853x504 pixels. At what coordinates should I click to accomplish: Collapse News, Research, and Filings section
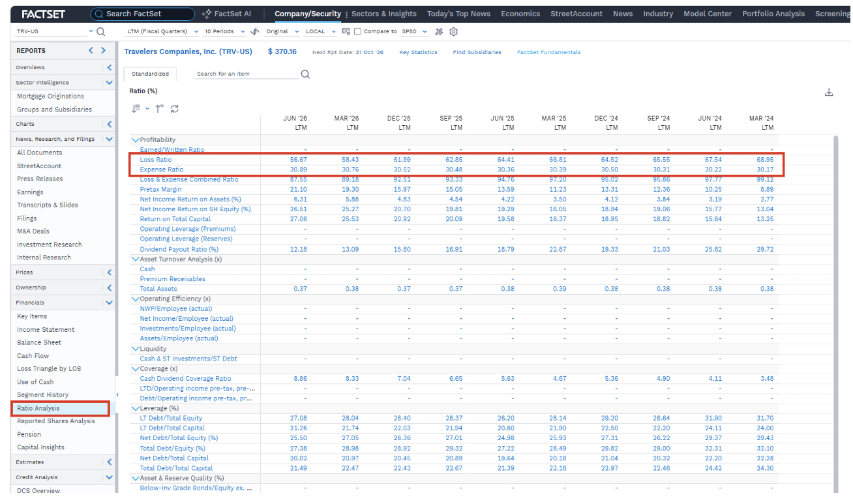point(109,139)
